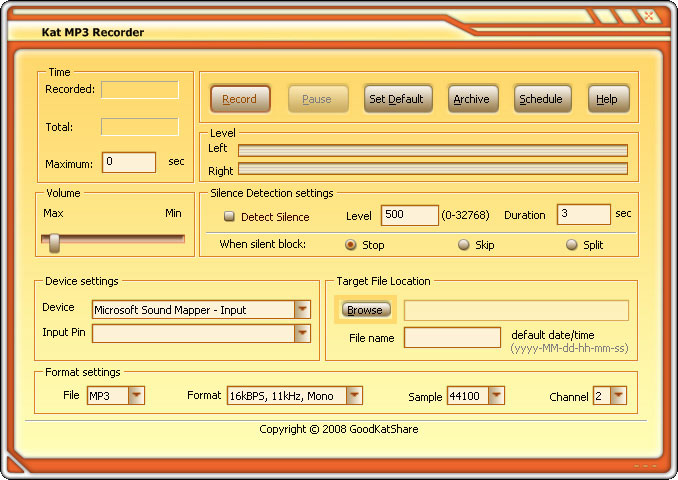Open the Input Pin dropdown
This screenshot has height=480, width=678.
click(x=302, y=333)
